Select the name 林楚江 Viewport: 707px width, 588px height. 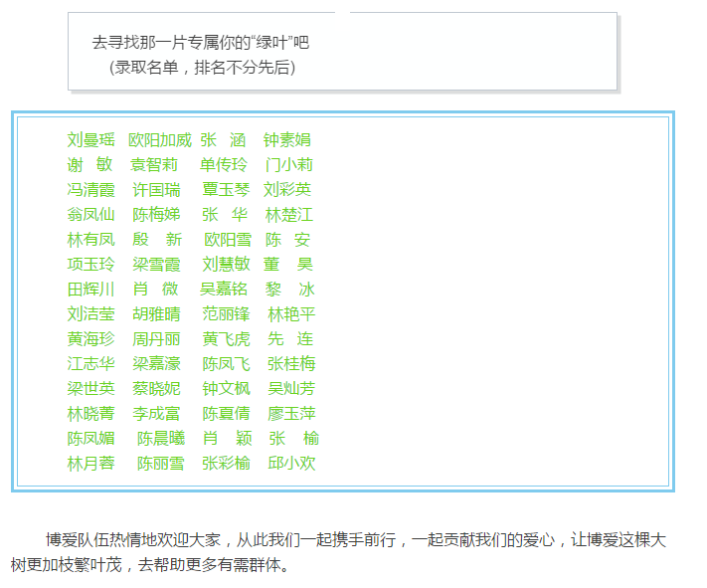tap(289, 214)
